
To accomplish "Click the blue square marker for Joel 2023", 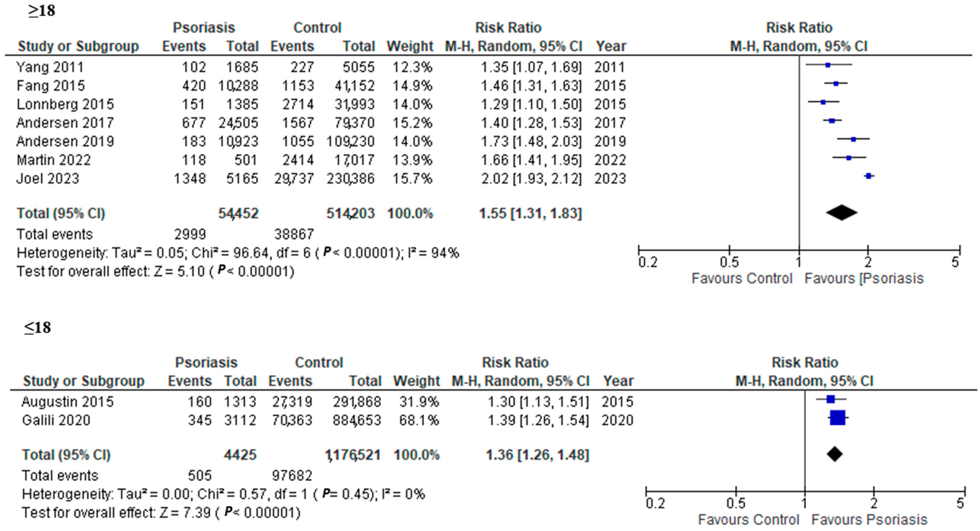I will pyautogui.click(x=868, y=176).
